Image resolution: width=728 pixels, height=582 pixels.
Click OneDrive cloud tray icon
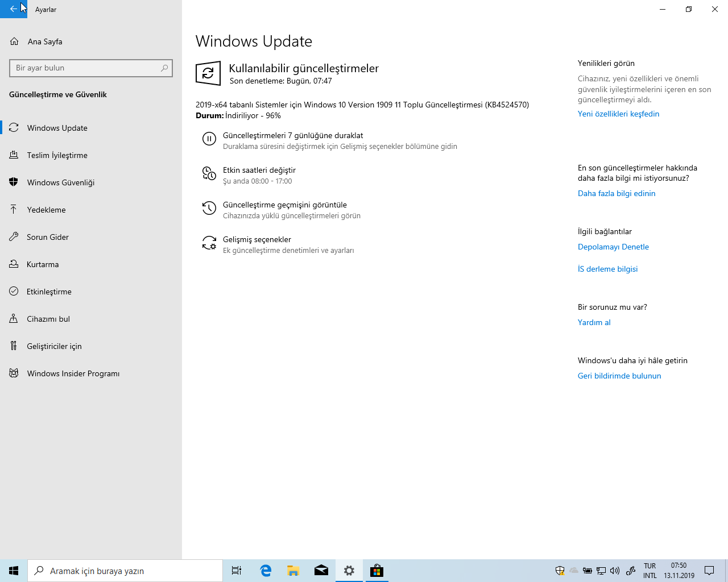574,571
